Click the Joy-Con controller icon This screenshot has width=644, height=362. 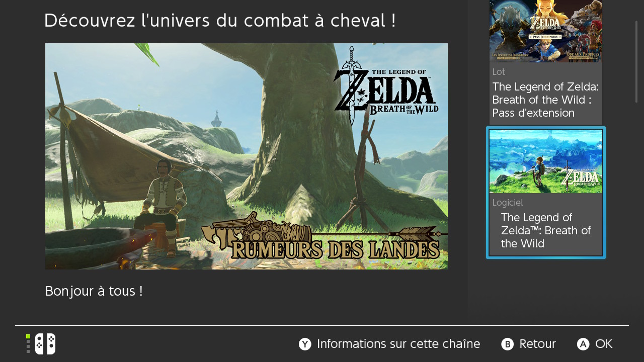click(x=45, y=344)
